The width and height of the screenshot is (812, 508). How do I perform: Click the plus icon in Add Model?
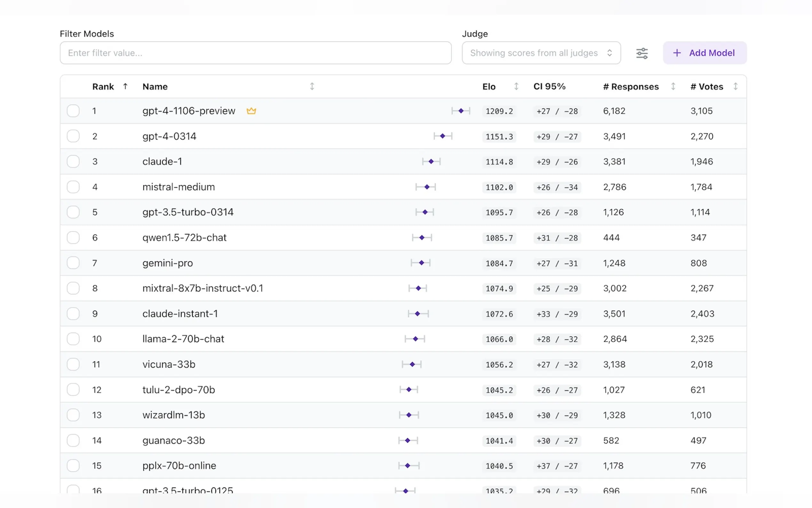[677, 53]
